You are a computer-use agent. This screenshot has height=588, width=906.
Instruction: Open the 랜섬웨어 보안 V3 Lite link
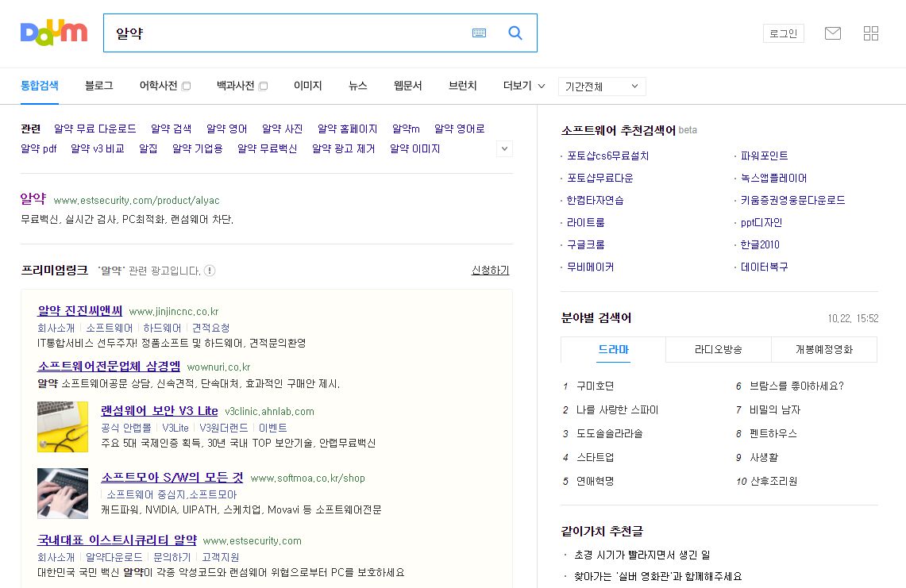pyautogui.click(x=160, y=411)
